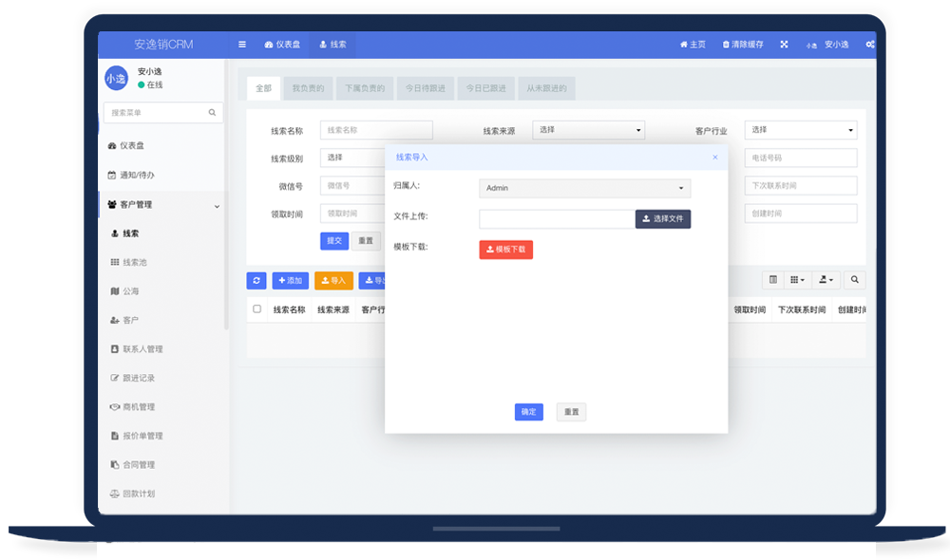Viewport: 950px width, 560px height.
Task: Go to 主页 in the top bar
Action: [693, 45]
